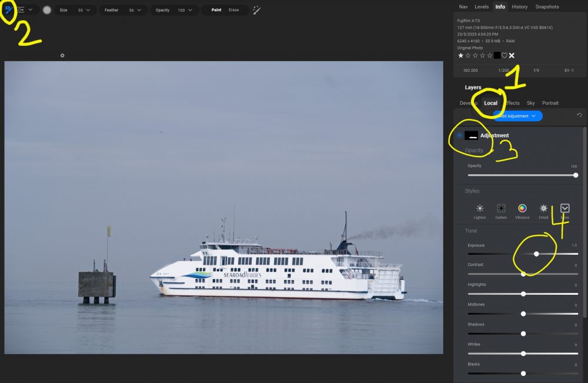Image resolution: width=588 pixels, height=383 pixels.
Task: Toggle the Adjustment layer on/off circle
Action: pyautogui.click(x=459, y=135)
